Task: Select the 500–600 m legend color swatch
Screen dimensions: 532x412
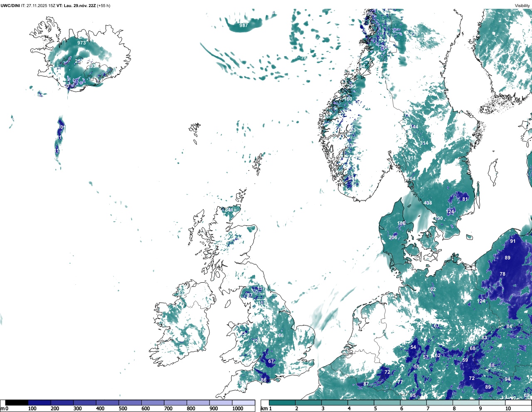Action: pyautogui.click(x=130, y=403)
